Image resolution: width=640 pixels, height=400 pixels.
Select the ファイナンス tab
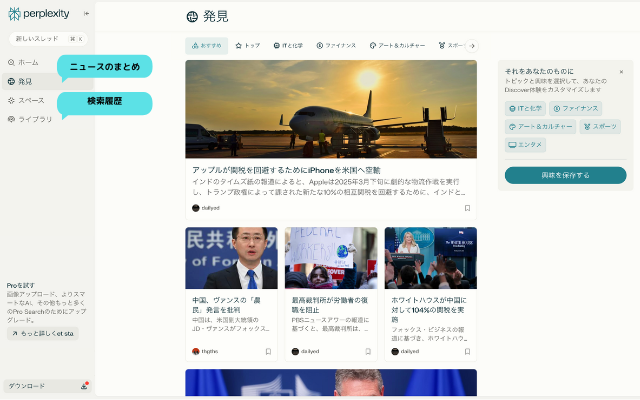point(336,46)
